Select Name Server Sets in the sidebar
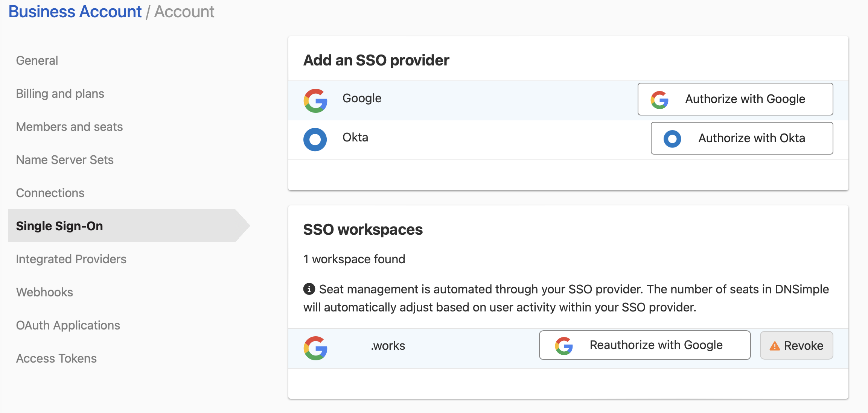The width and height of the screenshot is (868, 413). [x=65, y=160]
